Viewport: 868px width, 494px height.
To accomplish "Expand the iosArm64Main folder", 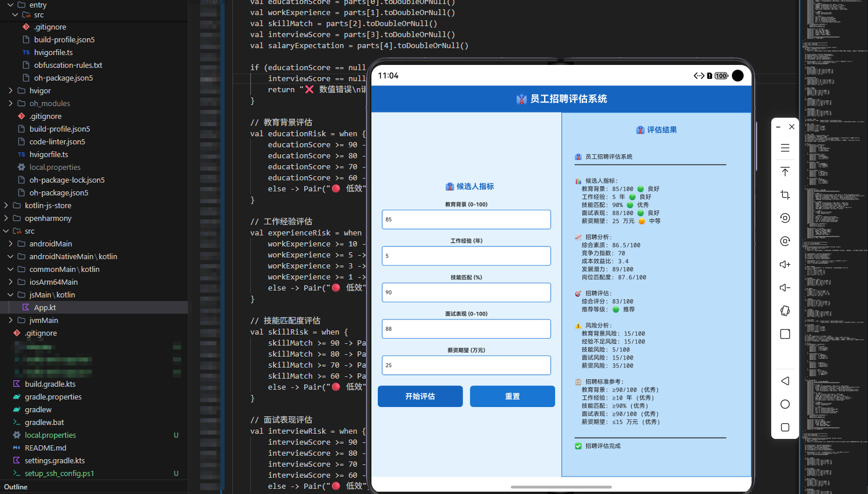I will point(10,282).
